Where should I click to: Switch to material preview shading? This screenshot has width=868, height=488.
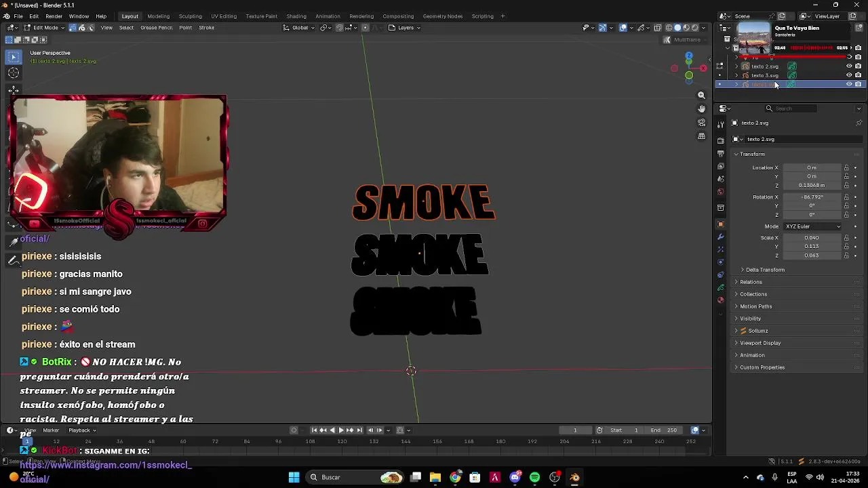[x=686, y=28]
